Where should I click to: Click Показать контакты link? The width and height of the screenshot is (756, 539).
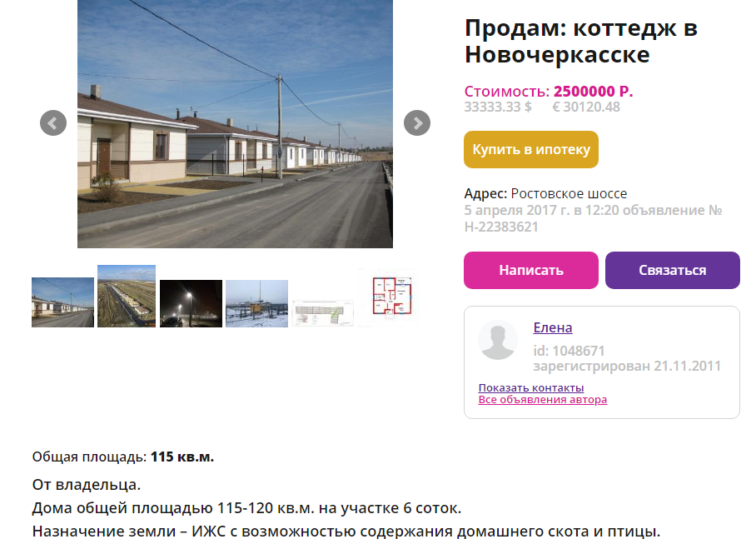531,387
